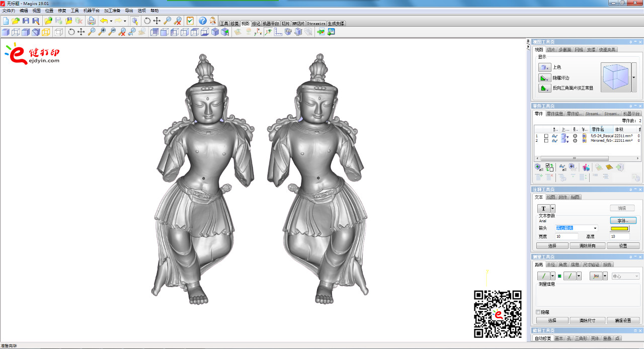Click the Undo arrow icon
The width and height of the screenshot is (644, 349).
pos(104,21)
